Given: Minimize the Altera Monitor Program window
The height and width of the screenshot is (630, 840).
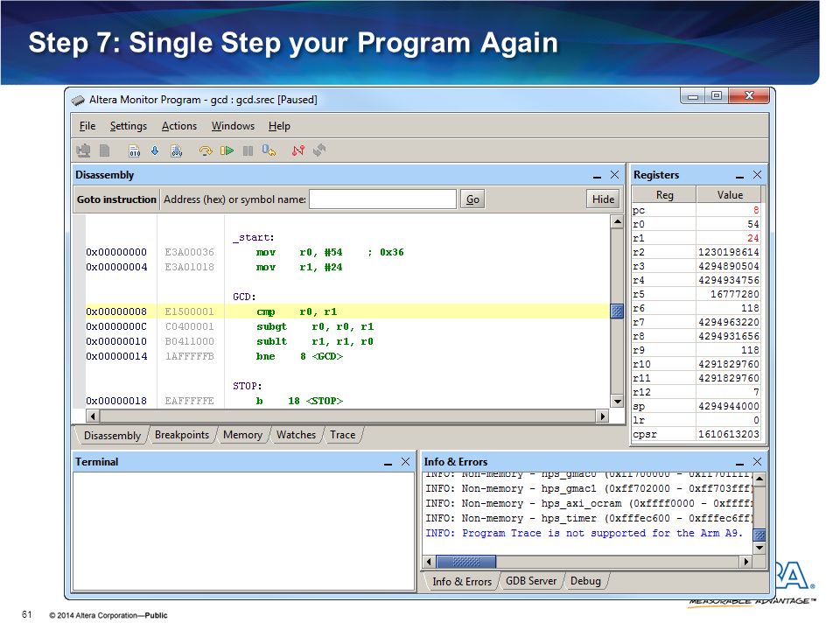Looking at the screenshot, I should point(693,96).
